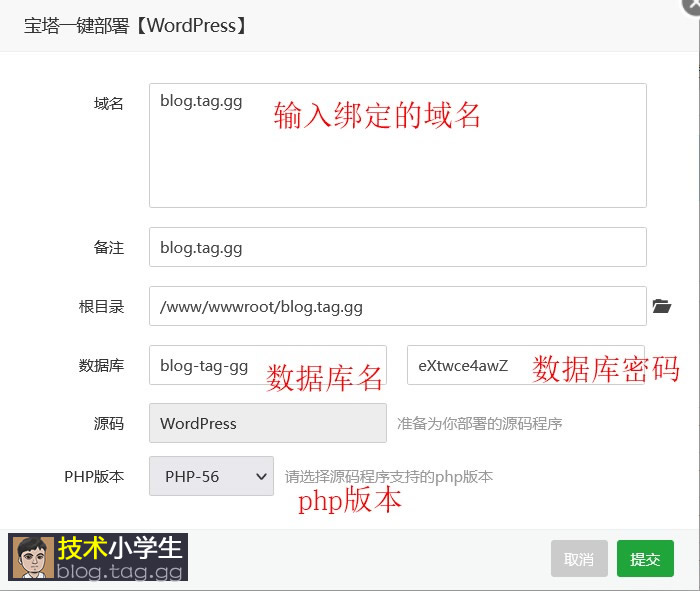Viewport: 700px width, 591px height.
Task: Click the 域名 field label
Action: 109,104
